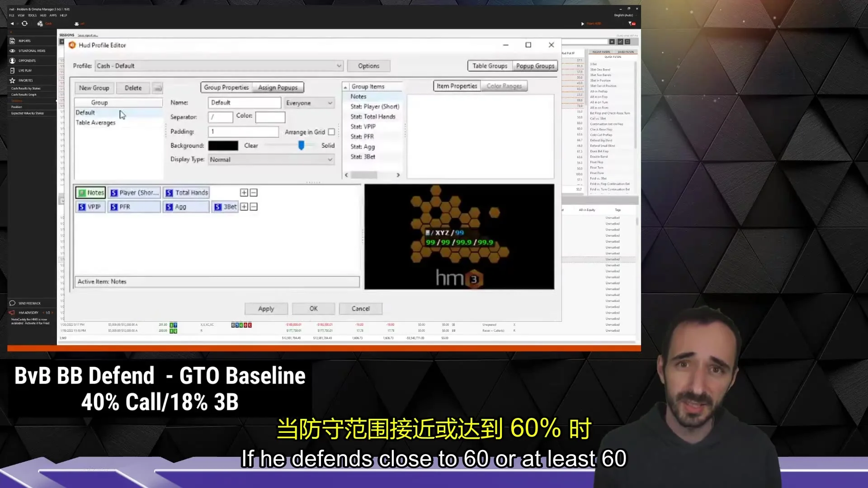This screenshot has width=868, height=488.
Task: Open the FILE menu
Action: tap(12, 15)
